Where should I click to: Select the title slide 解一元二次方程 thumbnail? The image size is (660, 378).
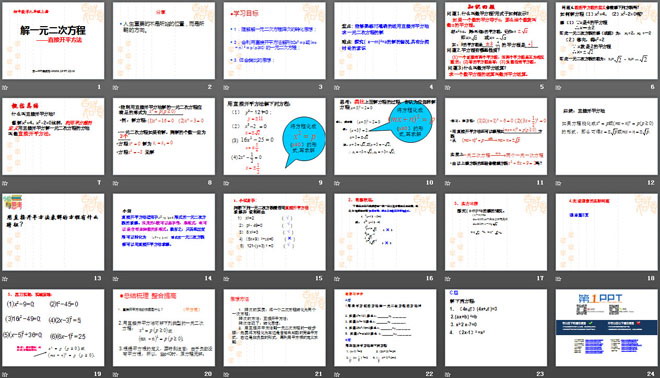[53, 41]
